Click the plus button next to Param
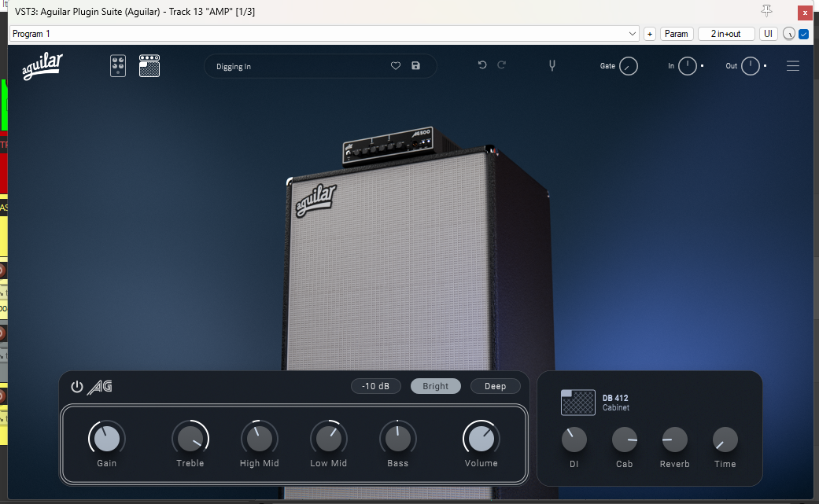Screen dimensions: 819x504 [650, 34]
